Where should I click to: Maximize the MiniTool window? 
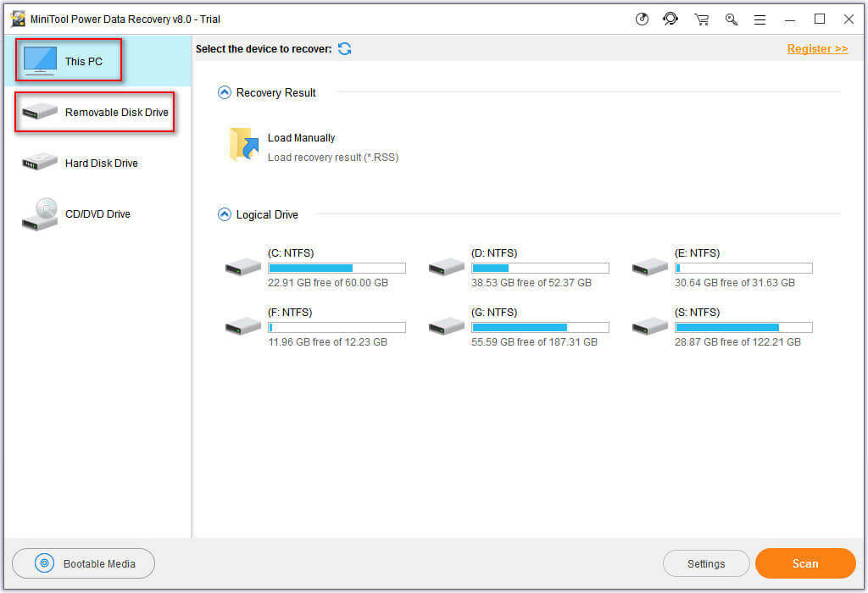tap(820, 19)
